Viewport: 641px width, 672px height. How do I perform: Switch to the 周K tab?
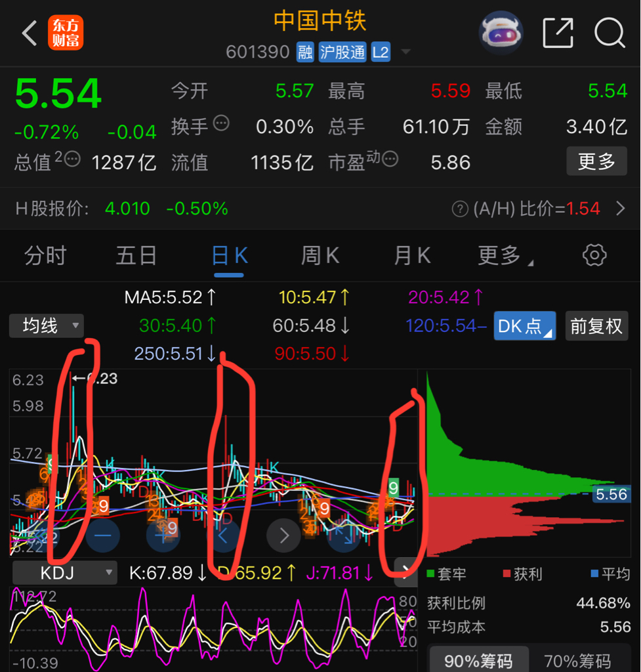coord(320,255)
